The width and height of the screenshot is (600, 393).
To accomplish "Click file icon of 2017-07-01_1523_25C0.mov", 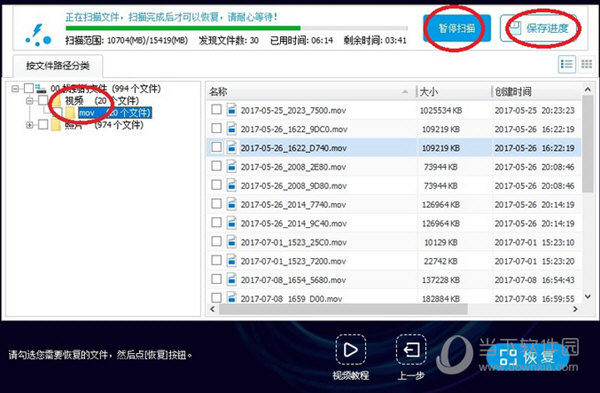I will [232, 241].
